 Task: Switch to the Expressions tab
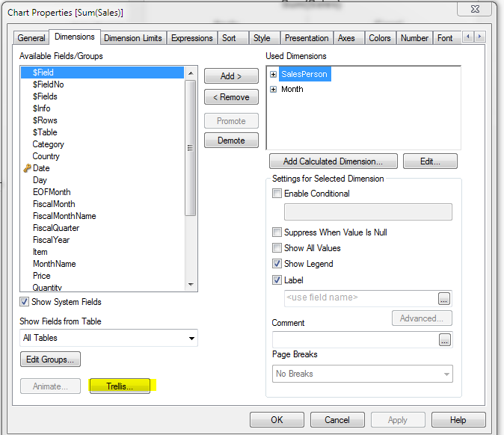tap(192, 38)
